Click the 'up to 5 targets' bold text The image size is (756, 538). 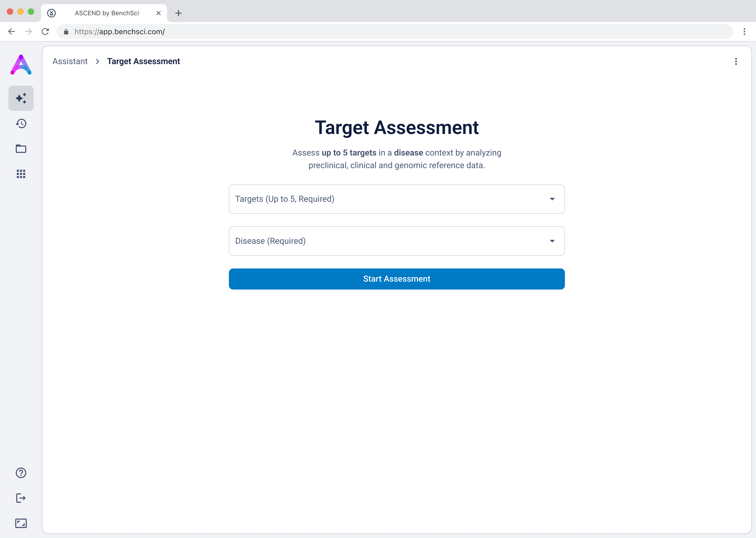pos(349,153)
